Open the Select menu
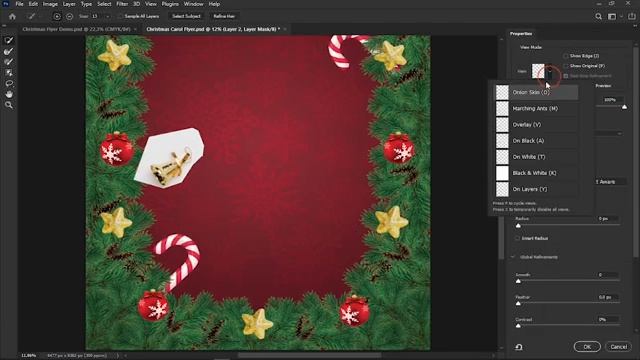Screen dimensions: 640x360 104,4
